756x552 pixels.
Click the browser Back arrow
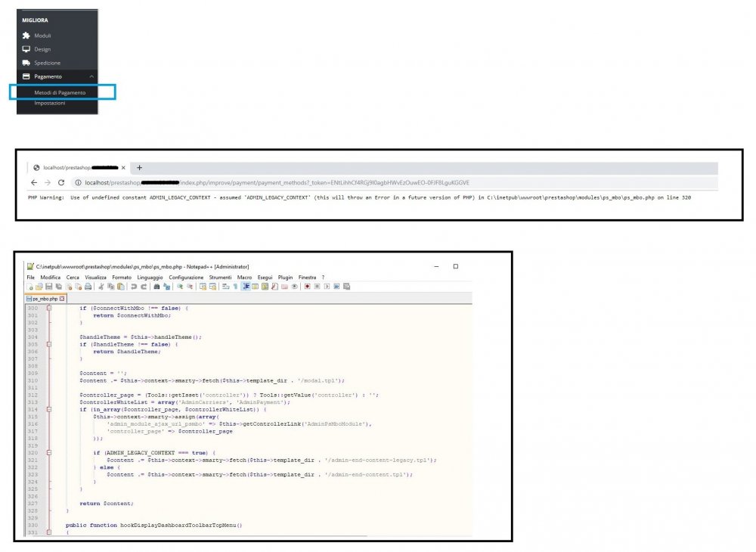pos(34,183)
